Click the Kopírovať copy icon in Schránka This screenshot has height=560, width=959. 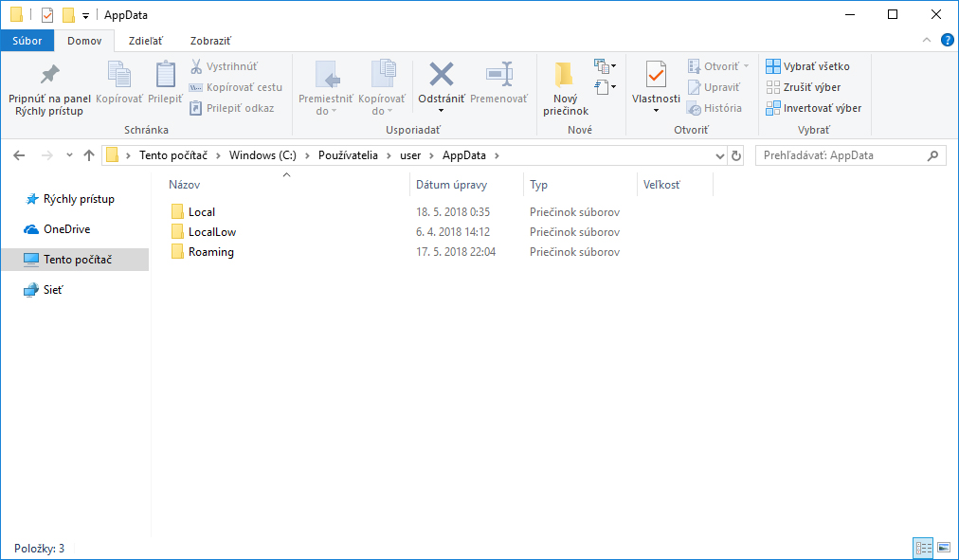[119, 74]
